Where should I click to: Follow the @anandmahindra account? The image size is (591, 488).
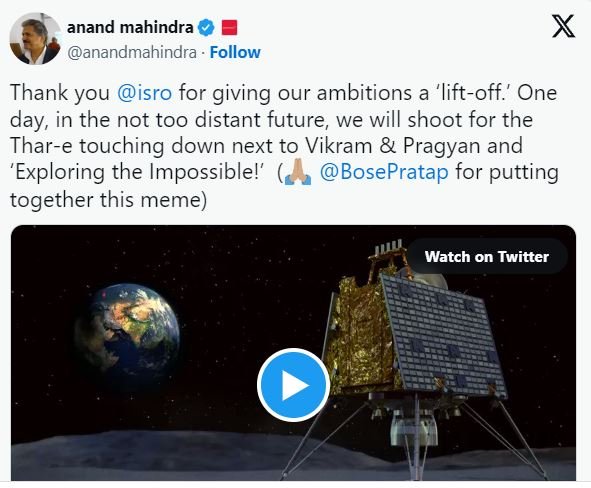235,52
